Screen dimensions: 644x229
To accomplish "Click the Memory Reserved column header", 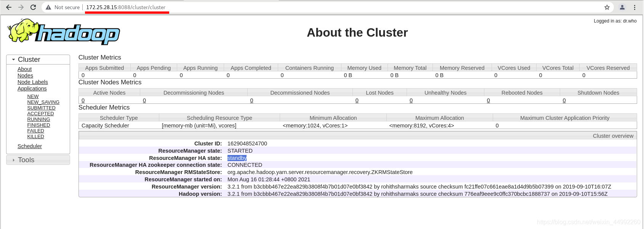I will pyautogui.click(x=462, y=68).
